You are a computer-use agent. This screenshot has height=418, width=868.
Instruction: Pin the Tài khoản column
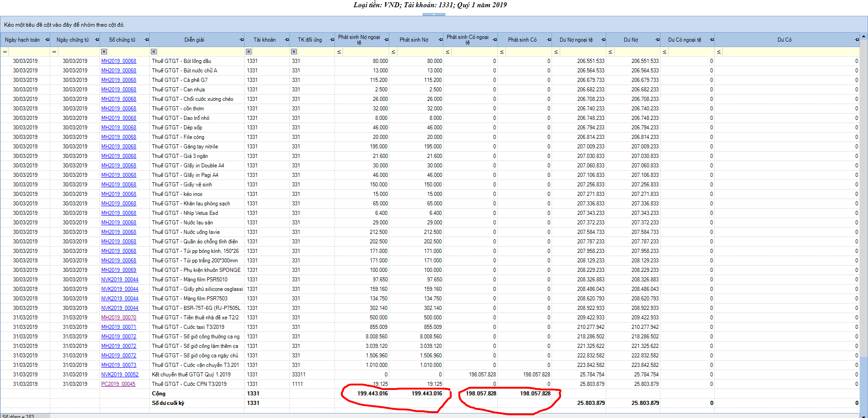(287, 40)
